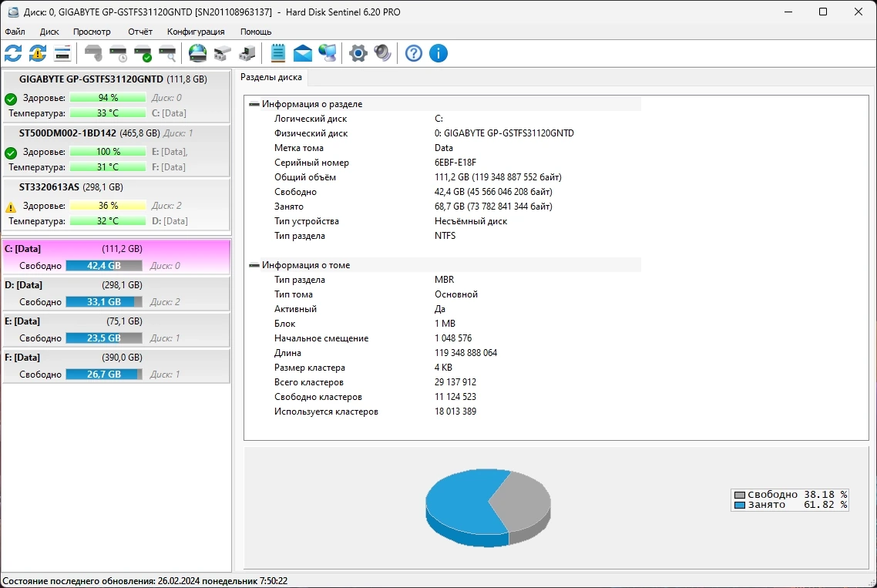Click the disk window panel icon

click(62, 53)
